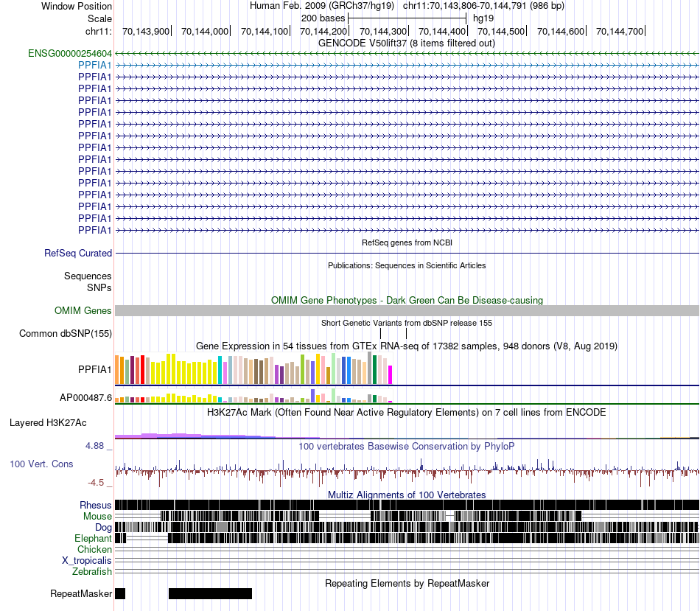
Task: Select the Chicken alignment row label
Action: pos(94,549)
